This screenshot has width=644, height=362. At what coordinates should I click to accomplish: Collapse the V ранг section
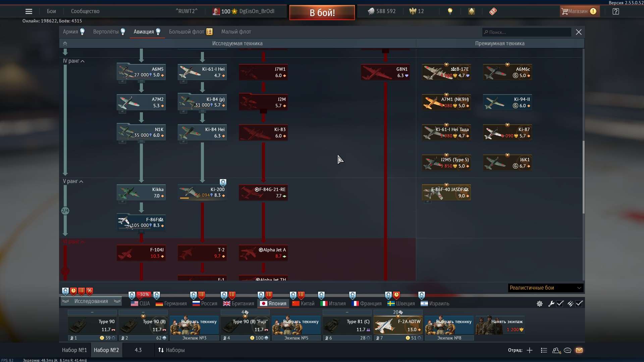72,181
